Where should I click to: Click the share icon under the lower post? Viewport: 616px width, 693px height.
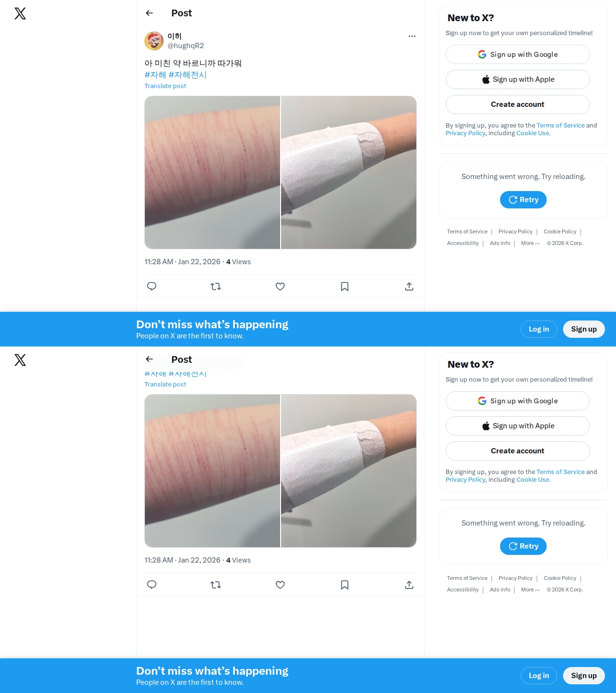coord(409,585)
